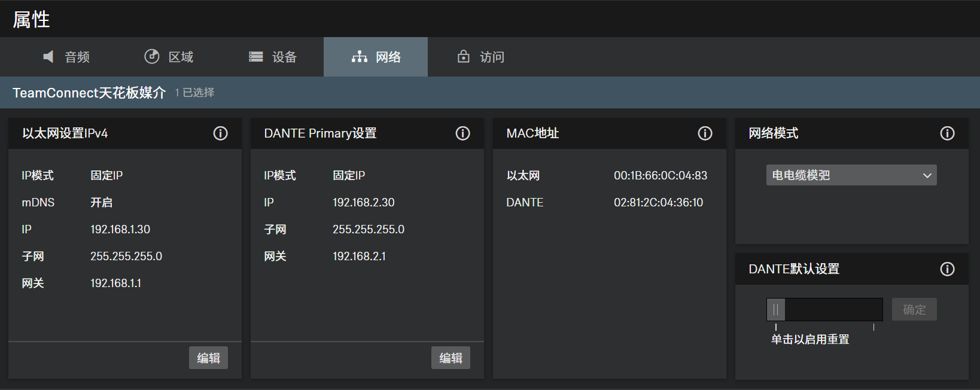
Task: Click the 区域 zone icon
Action: coord(152,57)
